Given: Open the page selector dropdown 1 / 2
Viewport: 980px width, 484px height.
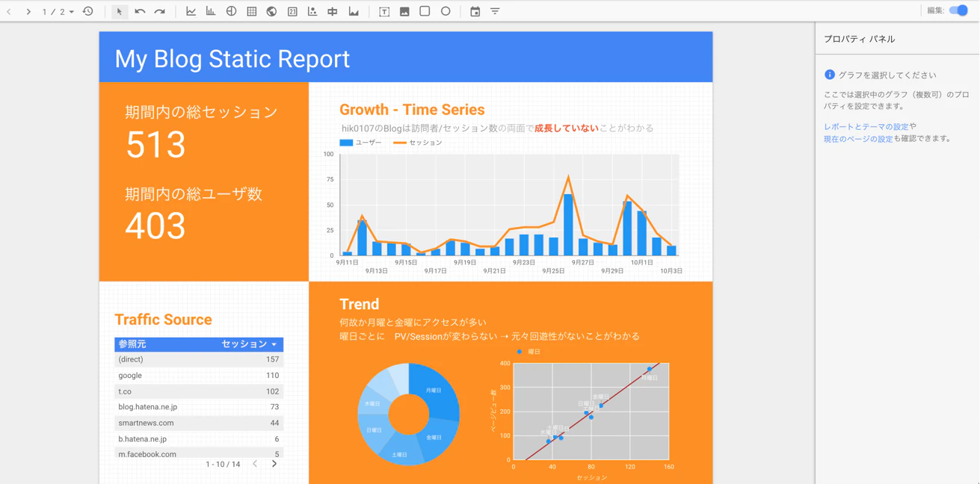Looking at the screenshot, I should click(58, 12).
